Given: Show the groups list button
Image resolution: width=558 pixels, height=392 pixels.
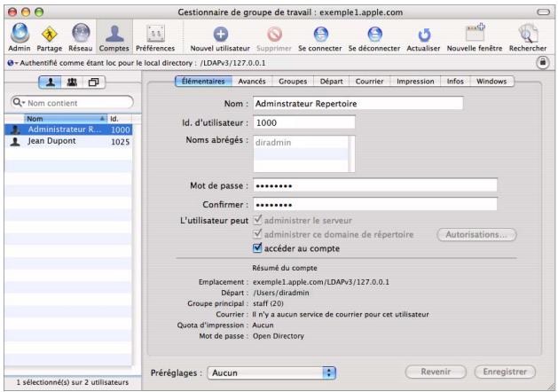Looking at the screenshot, I should 72,82.
